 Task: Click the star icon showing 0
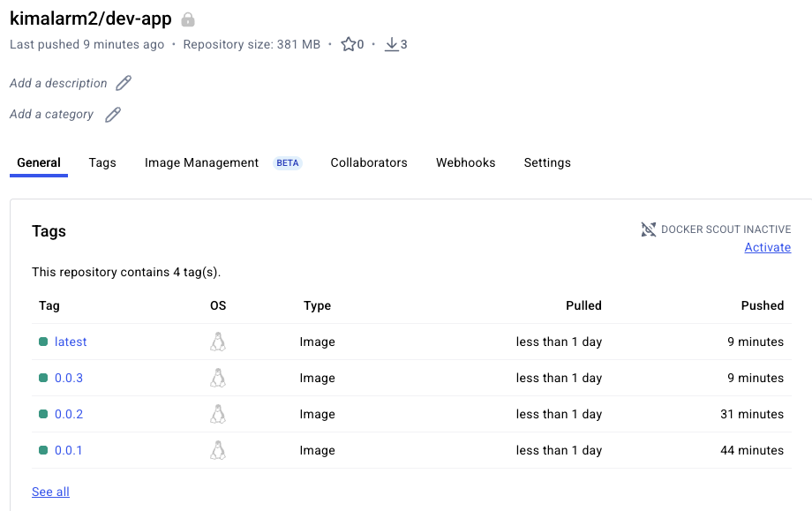[x=349, y=44]
